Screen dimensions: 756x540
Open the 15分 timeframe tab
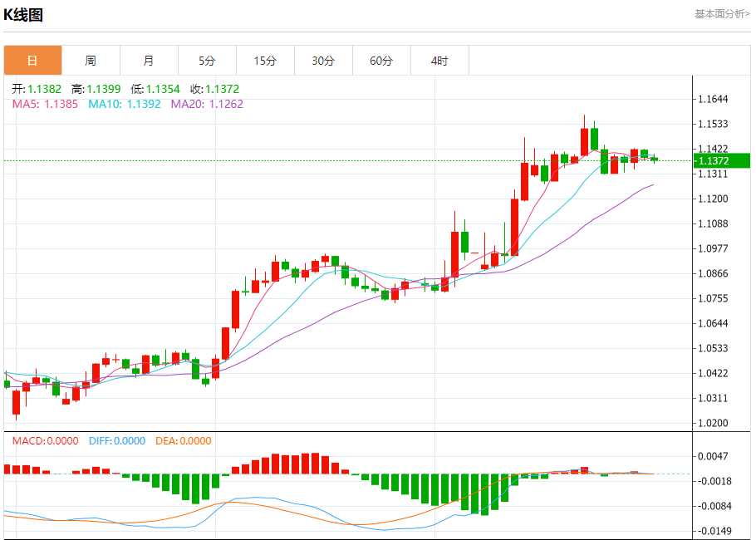coord(265,61)
